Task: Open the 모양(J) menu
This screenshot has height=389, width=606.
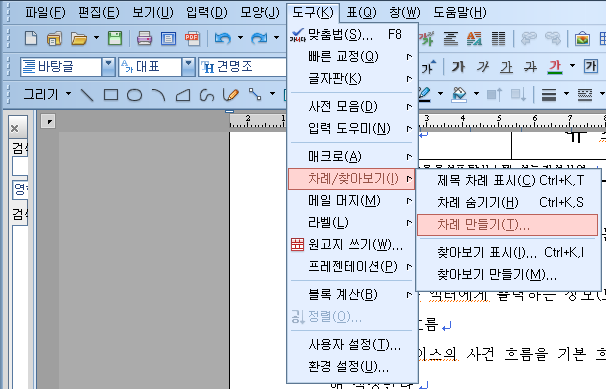Action: coord(260,12)
